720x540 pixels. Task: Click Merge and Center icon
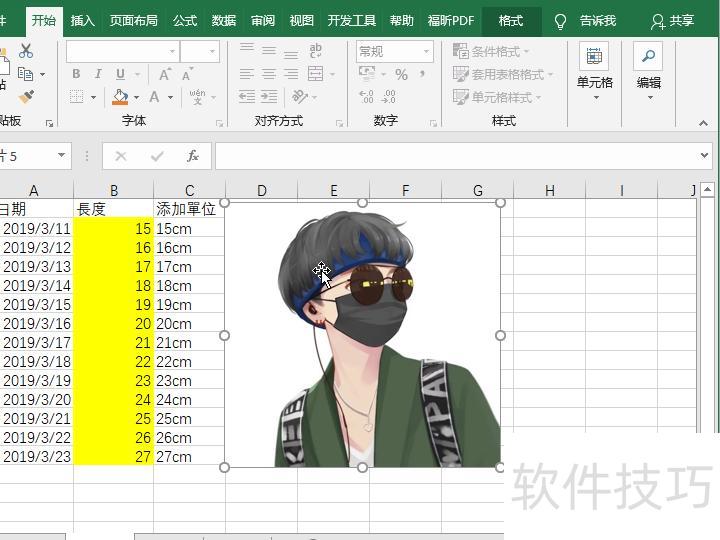(x=315, y=74)
